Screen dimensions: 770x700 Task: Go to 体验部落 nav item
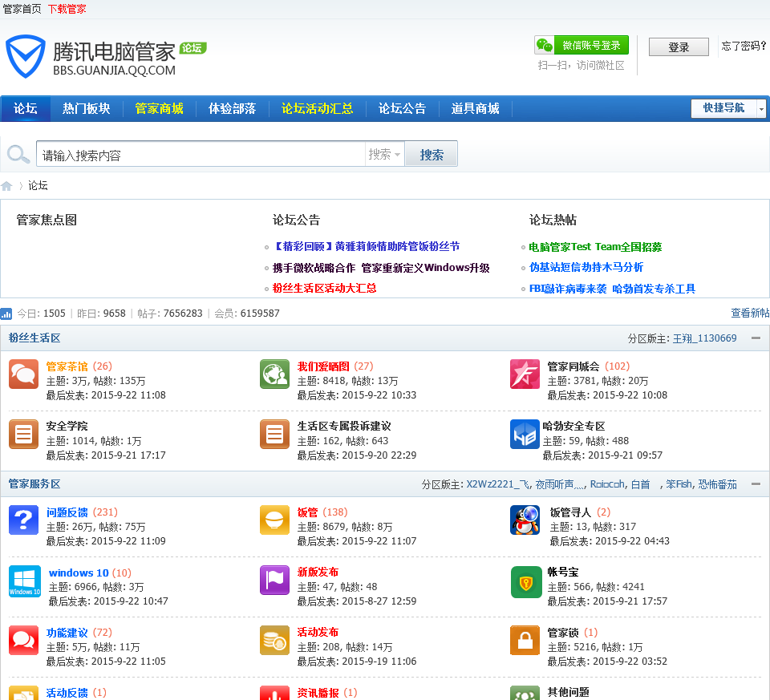233,108
